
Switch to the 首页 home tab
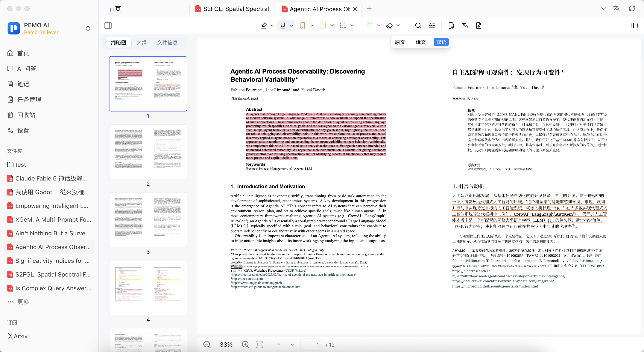pos(115,9)
